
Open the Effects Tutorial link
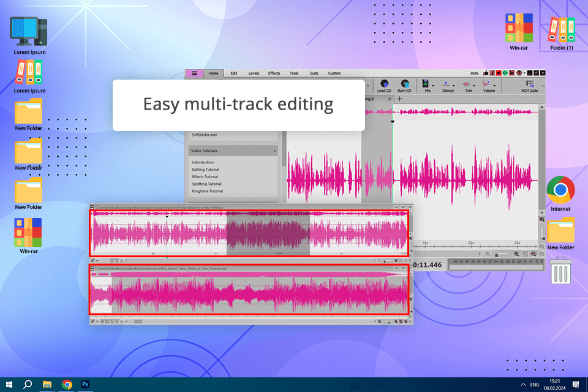pos(205,176)
